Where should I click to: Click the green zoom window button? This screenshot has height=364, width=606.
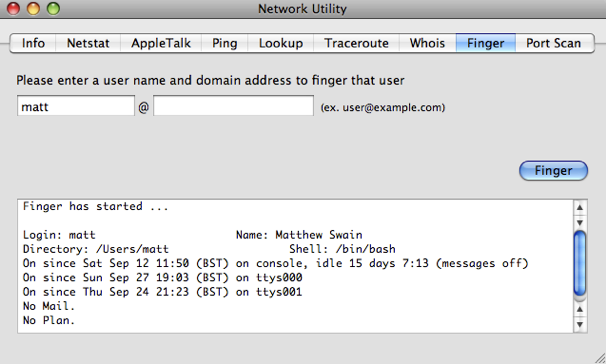(53, 9)
